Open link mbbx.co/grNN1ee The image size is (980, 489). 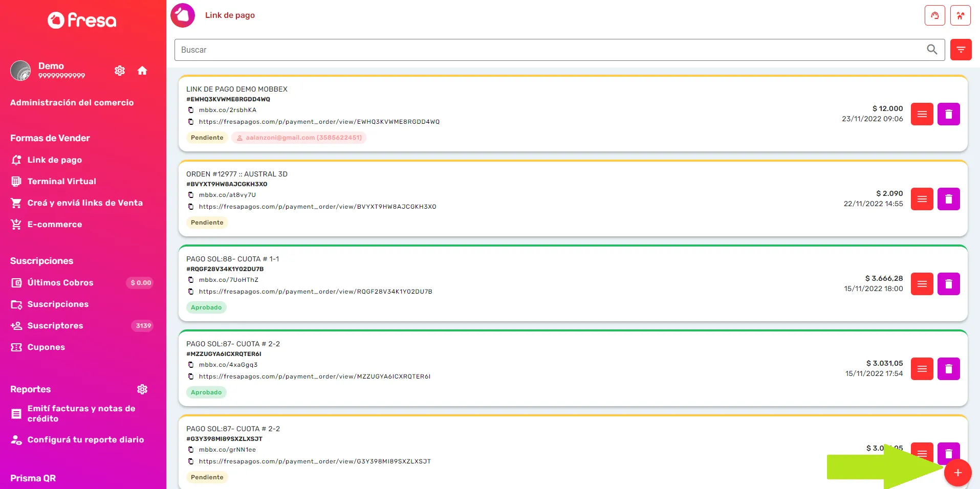click(227, 450)
